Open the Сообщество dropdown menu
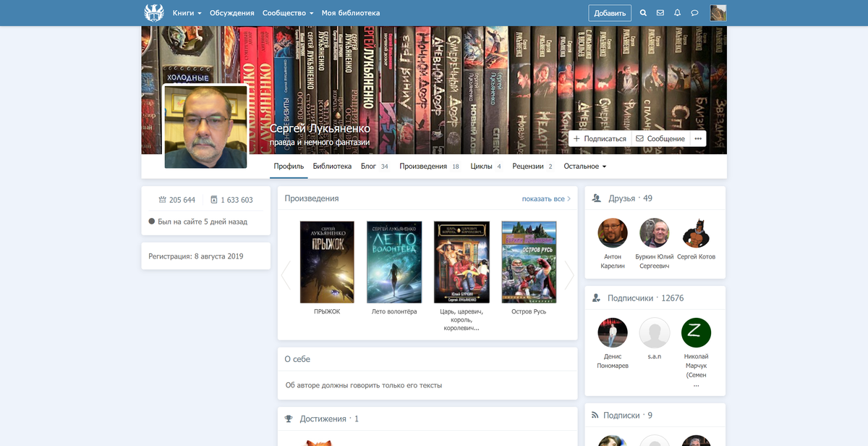 click(x=288, y=13)
